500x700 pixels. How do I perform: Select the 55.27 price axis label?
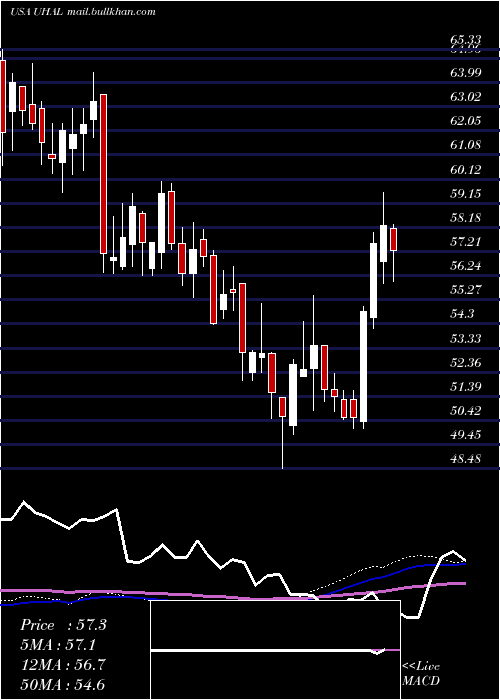click(466, 290)
